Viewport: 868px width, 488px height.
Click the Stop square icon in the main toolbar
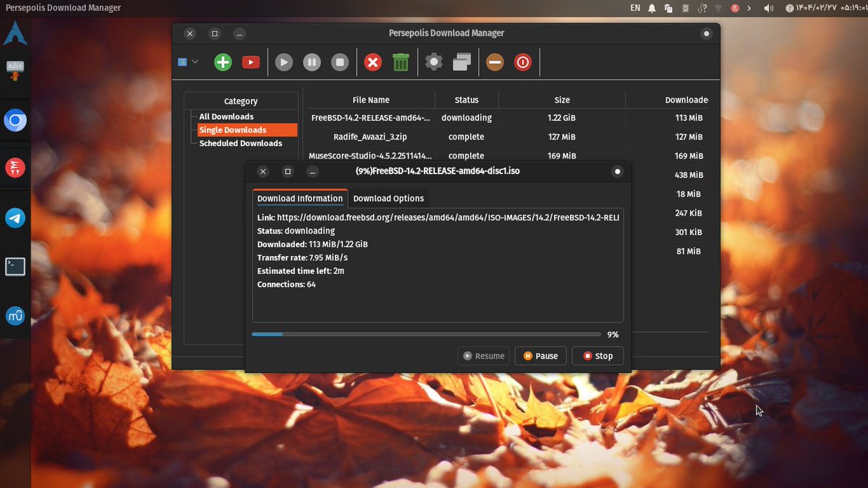pos(340,63)
